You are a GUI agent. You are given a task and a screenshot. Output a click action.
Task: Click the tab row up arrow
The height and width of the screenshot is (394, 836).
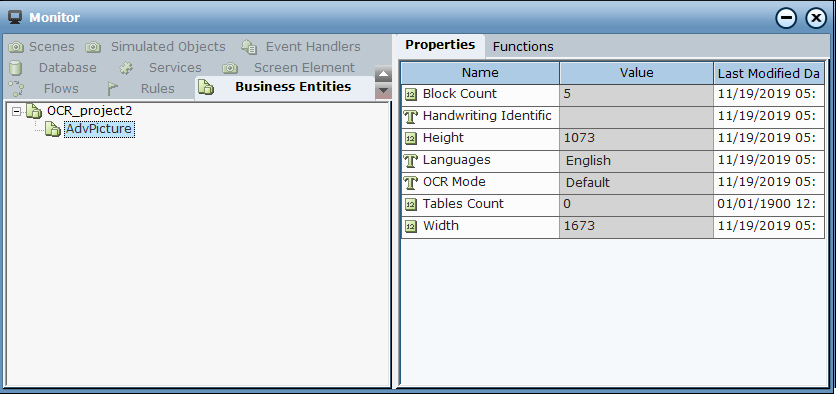[x=384, y=74]
